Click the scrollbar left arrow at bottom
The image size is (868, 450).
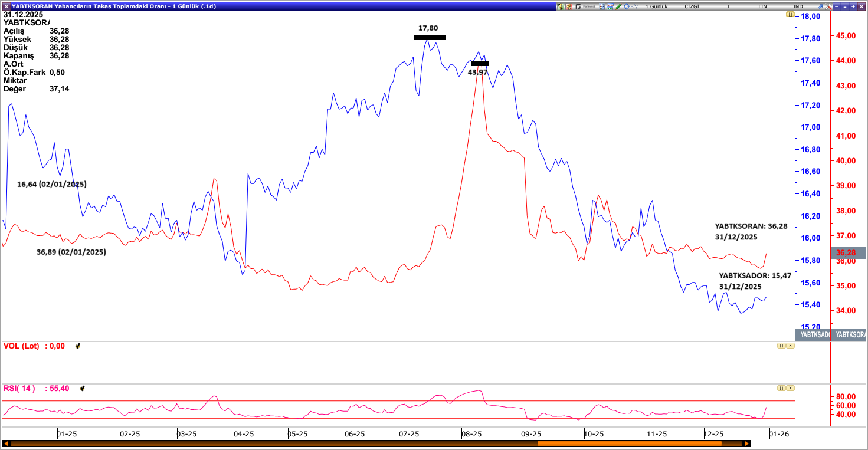(6, 444)
